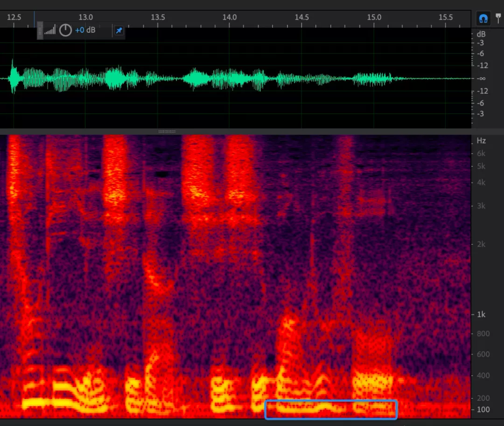The image size is (504, 426).
Task: Click the 400 frequency scale label
Action: (483, 376)
